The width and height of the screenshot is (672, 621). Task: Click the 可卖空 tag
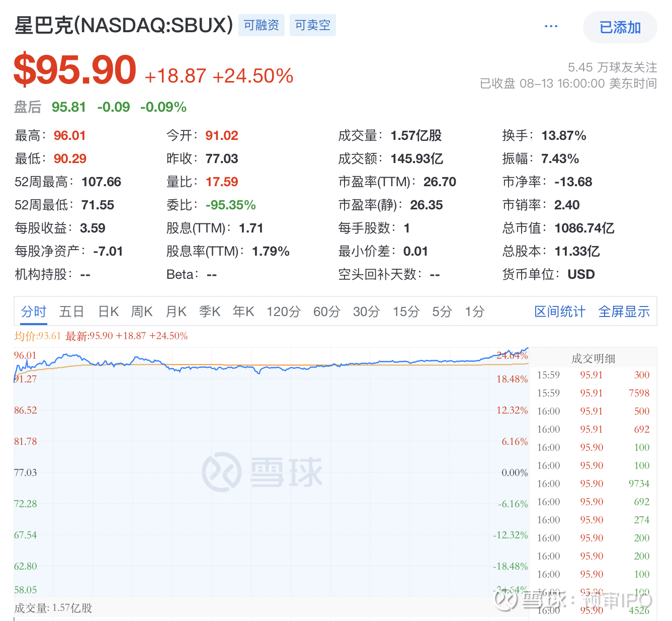(312, 25)
